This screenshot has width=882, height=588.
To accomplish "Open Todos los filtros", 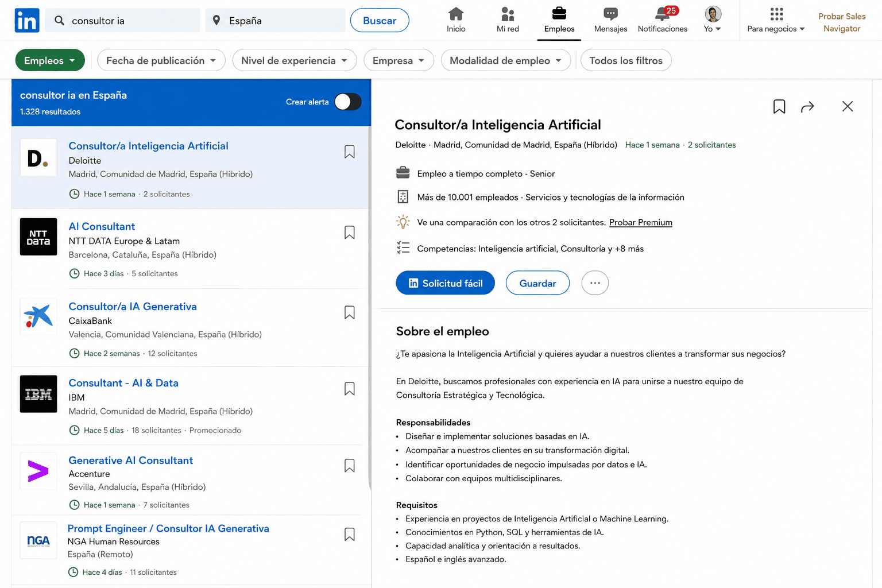I will (x=626, y=60).
